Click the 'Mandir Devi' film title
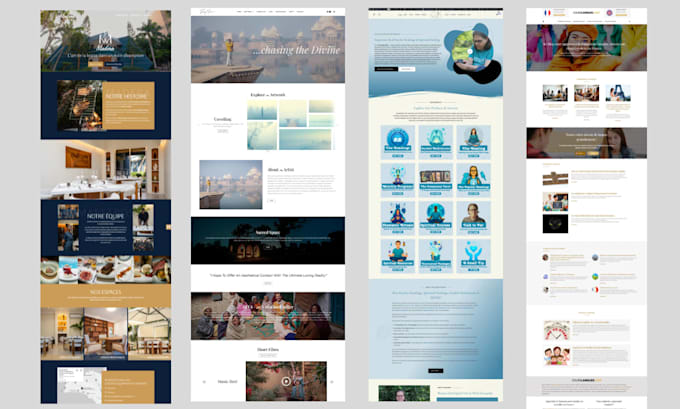The width and height of the screenshot is (680, 409). 227,382
